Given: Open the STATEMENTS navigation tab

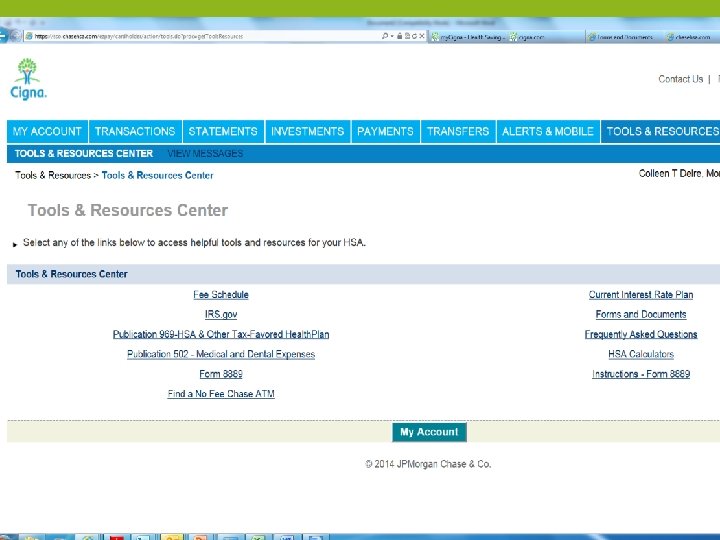Looking at the screenshot, I should (223, 131).
